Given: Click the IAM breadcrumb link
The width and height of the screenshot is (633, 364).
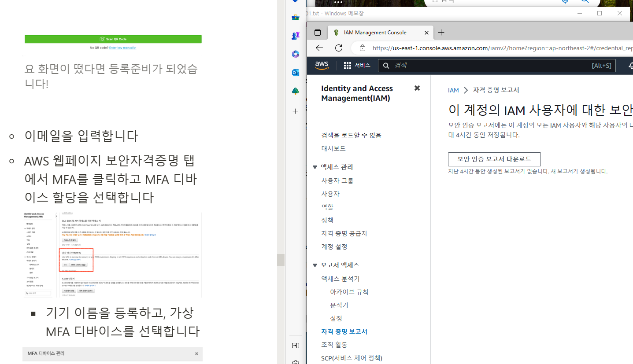Looking at the screenshot, I should [x=453, y=90].
